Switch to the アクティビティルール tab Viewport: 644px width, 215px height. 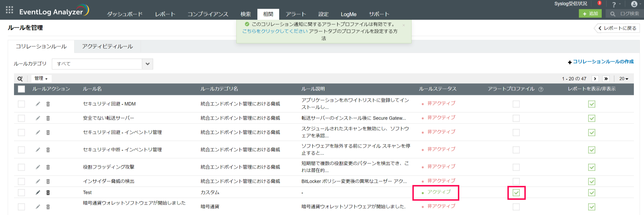[x=107, y=47]
